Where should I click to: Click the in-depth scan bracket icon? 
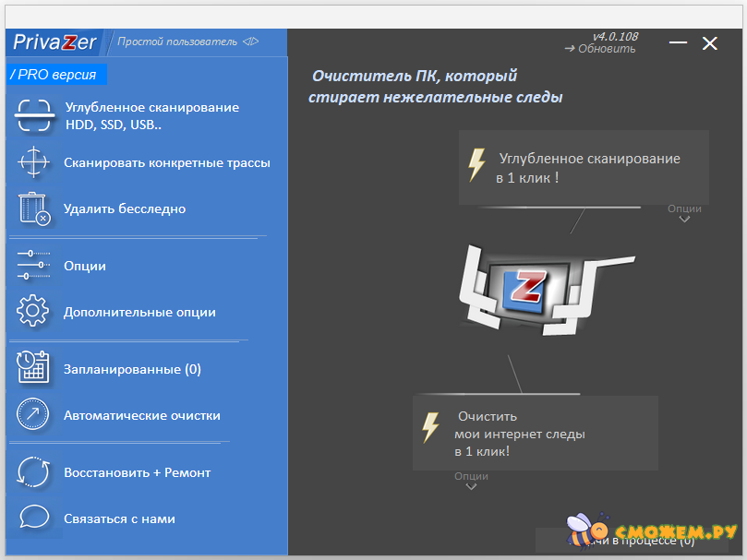pos(33,117)
